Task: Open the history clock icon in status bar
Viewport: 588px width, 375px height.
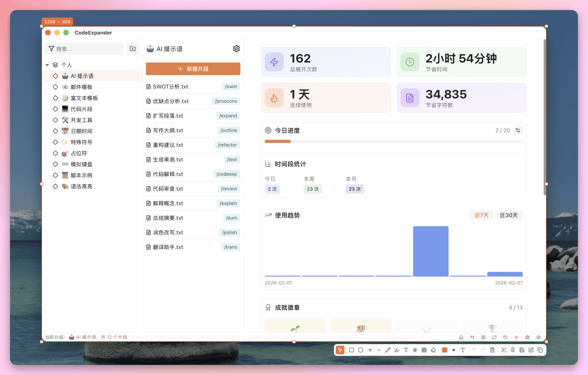Action: (505, 337)
